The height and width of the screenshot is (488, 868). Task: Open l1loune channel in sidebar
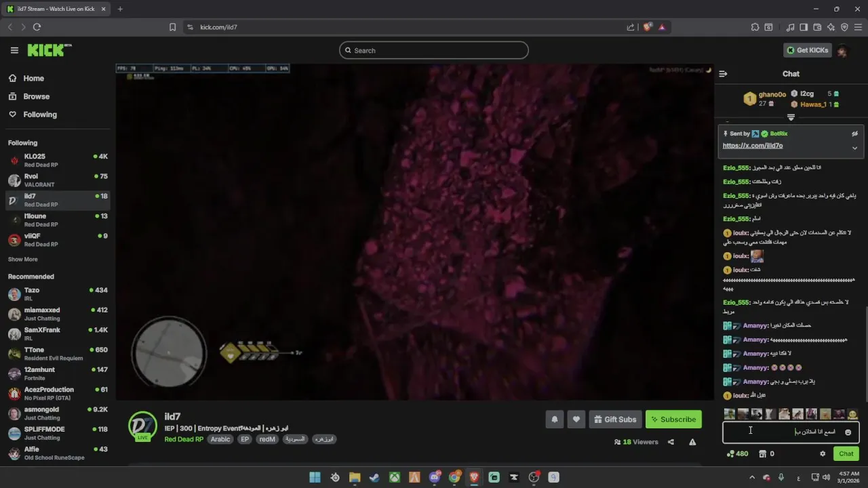coord(58,220)
